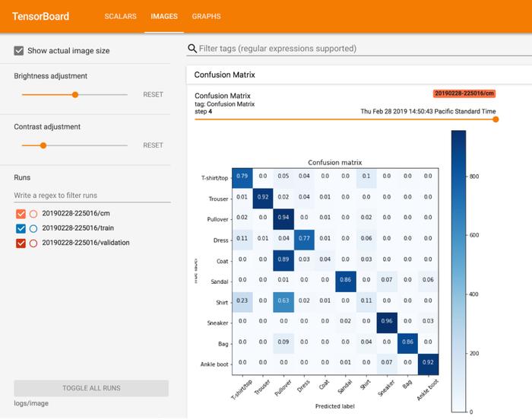Click the 0.77 Dress diagonal cell
This screenshot has width=532, height=420.
point(304,240)
